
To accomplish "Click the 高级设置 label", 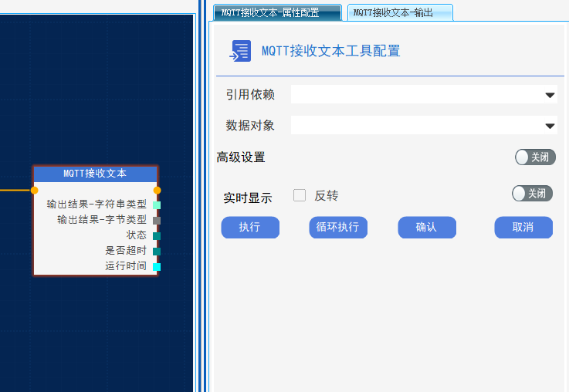I will (241, 157).
